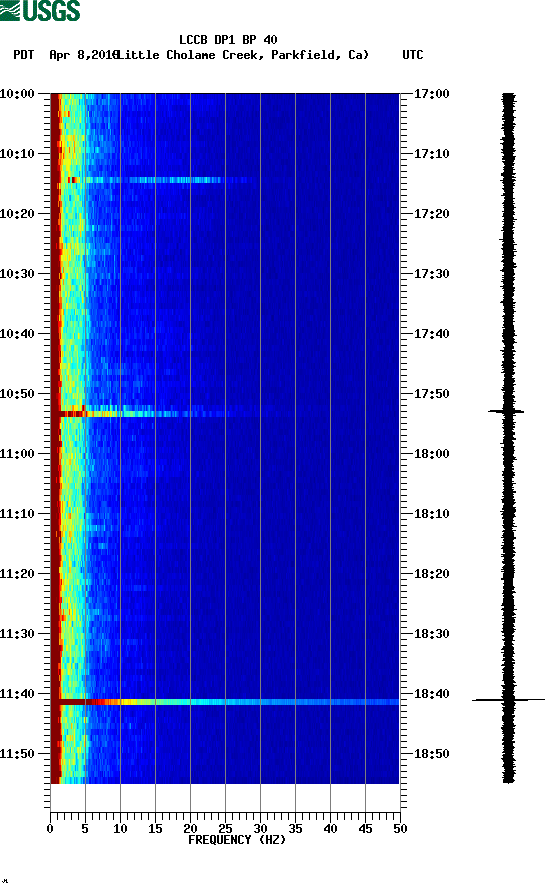
Task: Click the 'PDT' timezone label
Action: 24,55
